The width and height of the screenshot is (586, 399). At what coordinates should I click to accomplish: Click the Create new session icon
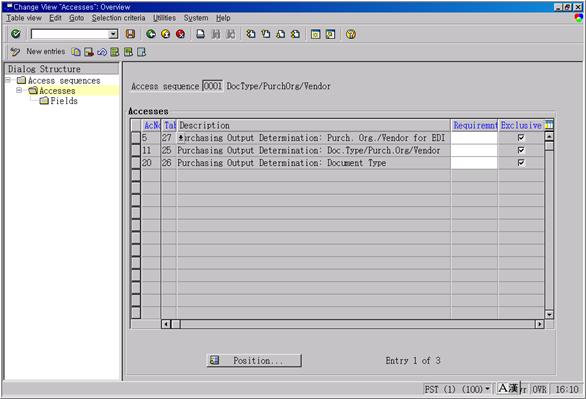tap(315, 34)
